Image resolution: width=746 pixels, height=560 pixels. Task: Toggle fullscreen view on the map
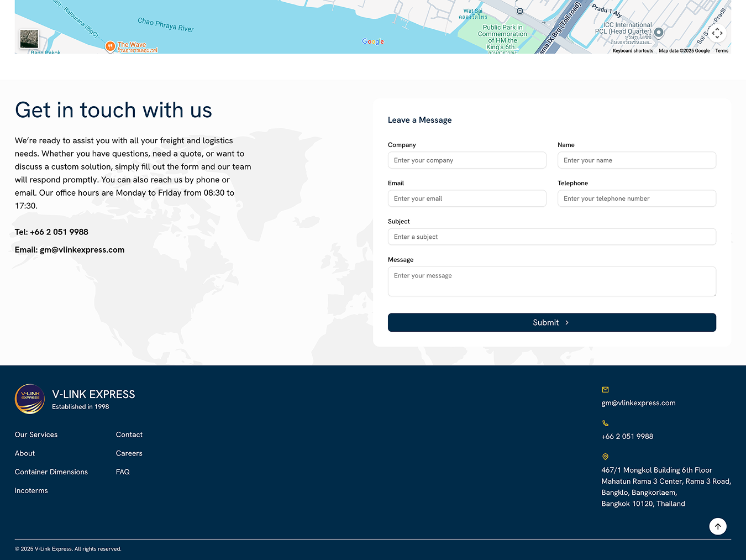(717, 33)
